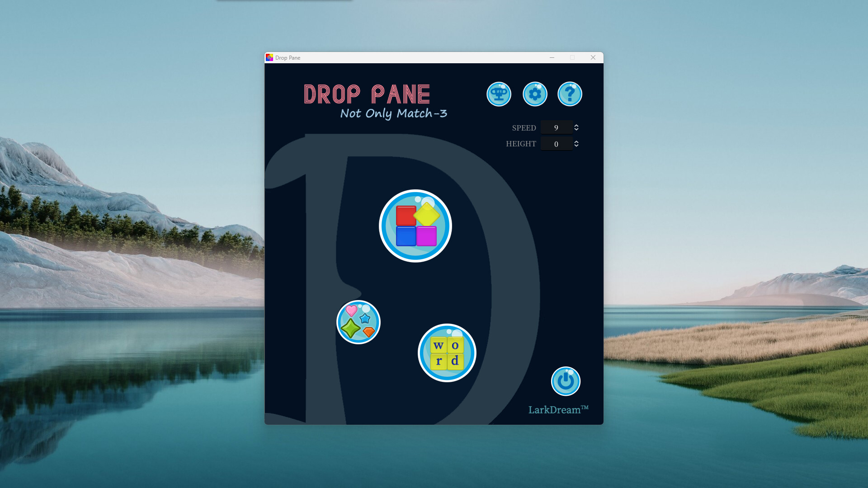Click the SPEED number field showing 9

click(556, 127)
